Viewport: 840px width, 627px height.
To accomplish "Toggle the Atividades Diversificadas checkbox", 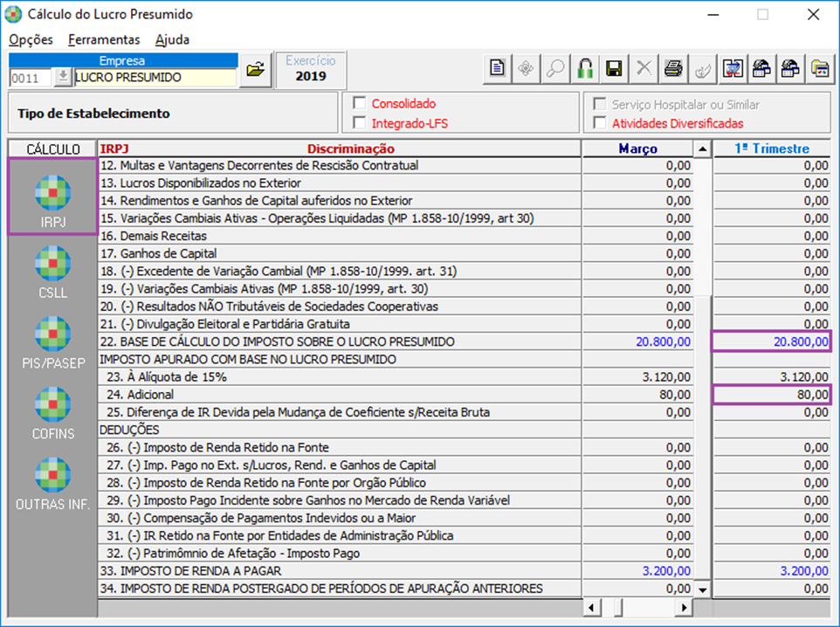I will pyautogui.click(x=600, y=123).
